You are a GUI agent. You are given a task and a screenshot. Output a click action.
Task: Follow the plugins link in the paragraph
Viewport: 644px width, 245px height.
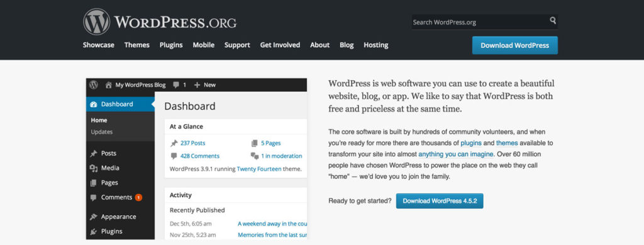coord(471,144)
